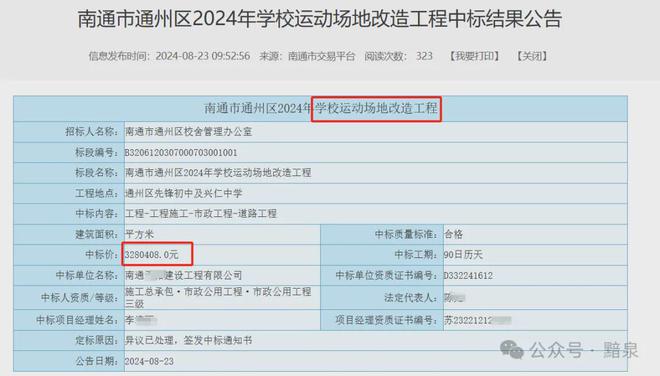Image resolution: width=660 pixels, height=376 pixels.
Task: Select section number B320612030700070300­1001
Action: click(x=181, y=152)
